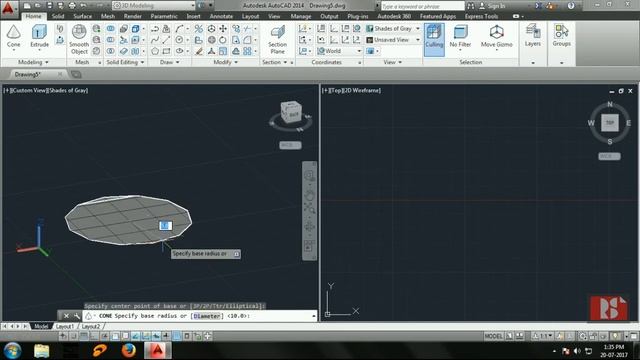Toggle Snap Mode in the status bar
The height and width of the screenshot is (360, 640).
(73, 336)
